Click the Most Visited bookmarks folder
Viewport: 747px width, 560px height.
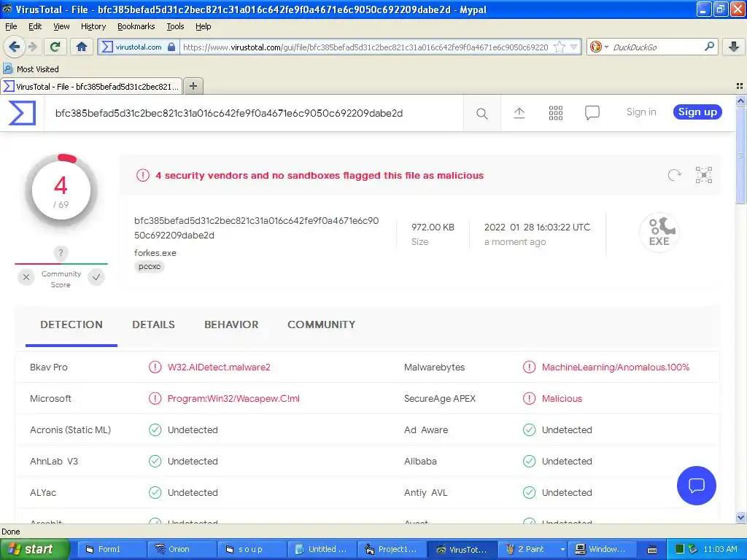tap(31, 69)
